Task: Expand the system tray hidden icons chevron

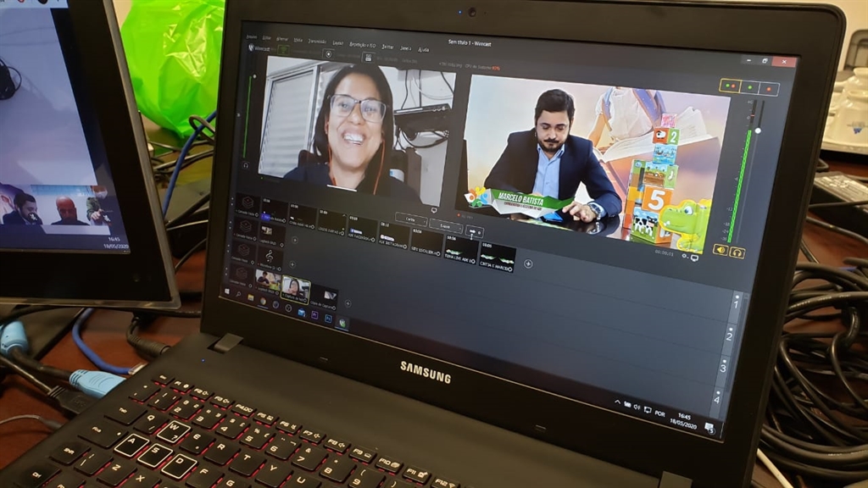Action: click(x=617, y=402)
